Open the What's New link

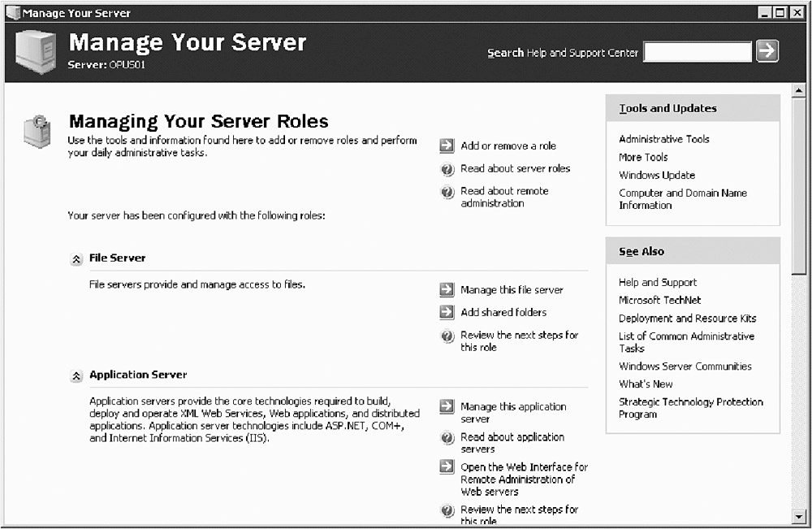click(x=646, y=384)
